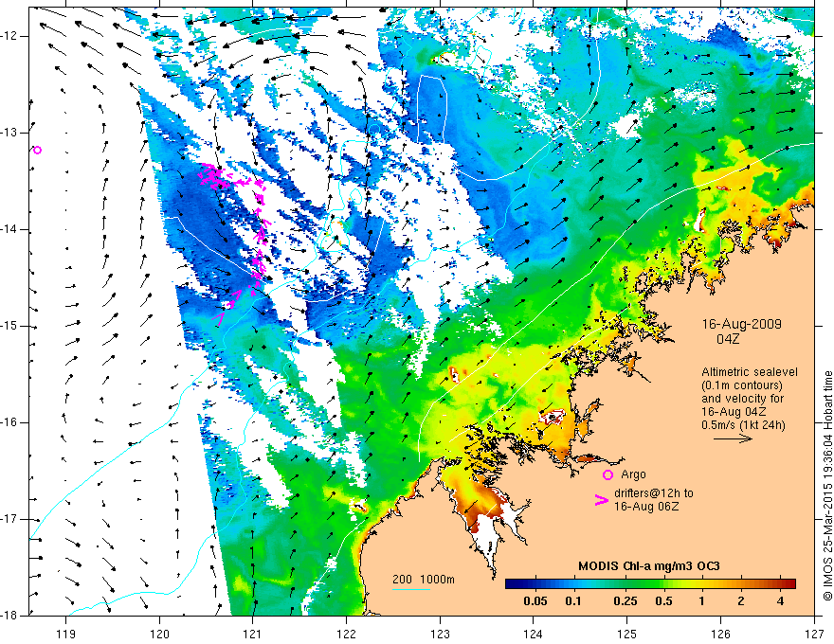Click the 'drifters@12h to' legend label
This screenshot has width=834, height=644.
[x=654, y=493]
